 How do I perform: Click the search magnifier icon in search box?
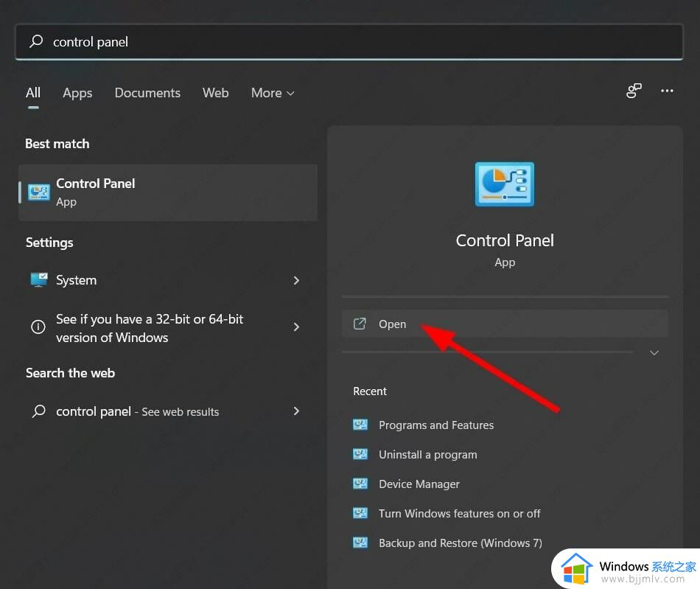pyautogui.click(x=36, y=41)
